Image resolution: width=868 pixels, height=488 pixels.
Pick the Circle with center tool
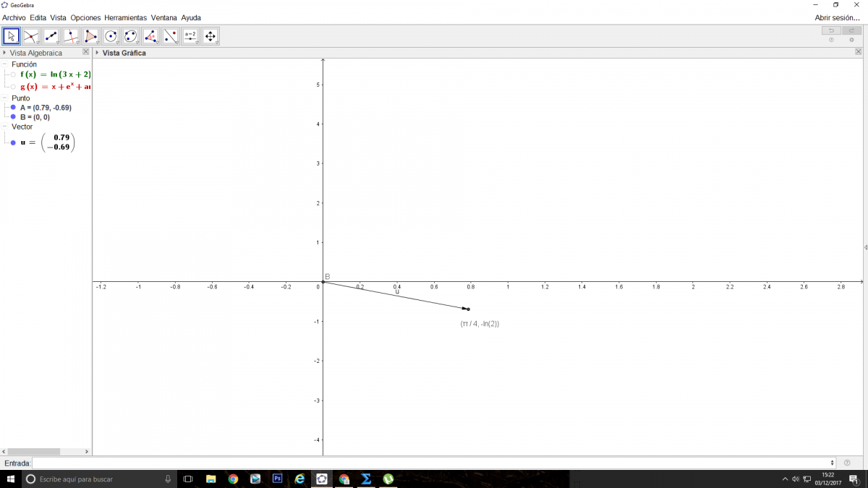(x=111, y=36)
